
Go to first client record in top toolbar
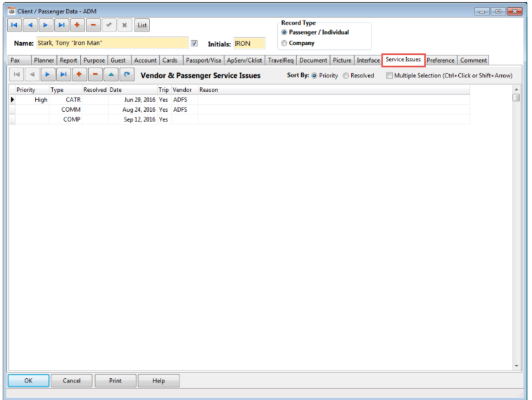15,25
